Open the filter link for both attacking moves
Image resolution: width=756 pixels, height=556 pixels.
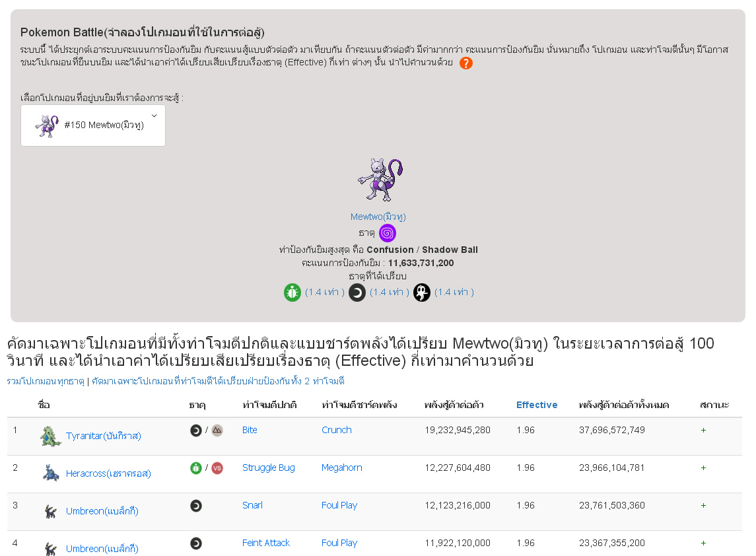click(x=218, y=381)
